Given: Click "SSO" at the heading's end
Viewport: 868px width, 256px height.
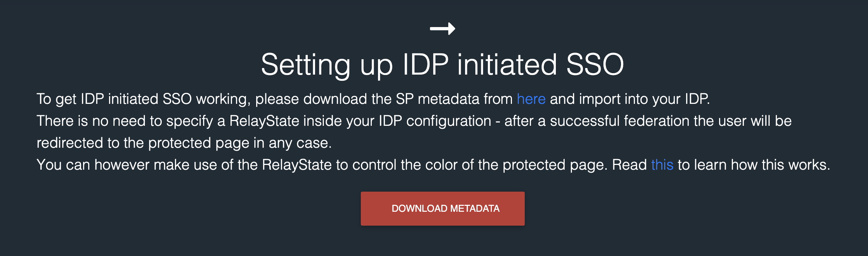Looking at the screenshot, I should click(x=595, y=64).
